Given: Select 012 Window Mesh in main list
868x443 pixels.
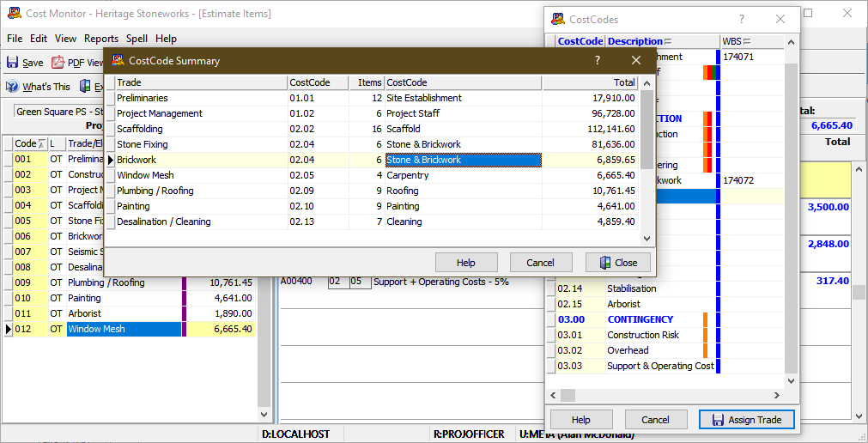Looking at the screenshot, I should coord(130,329).
